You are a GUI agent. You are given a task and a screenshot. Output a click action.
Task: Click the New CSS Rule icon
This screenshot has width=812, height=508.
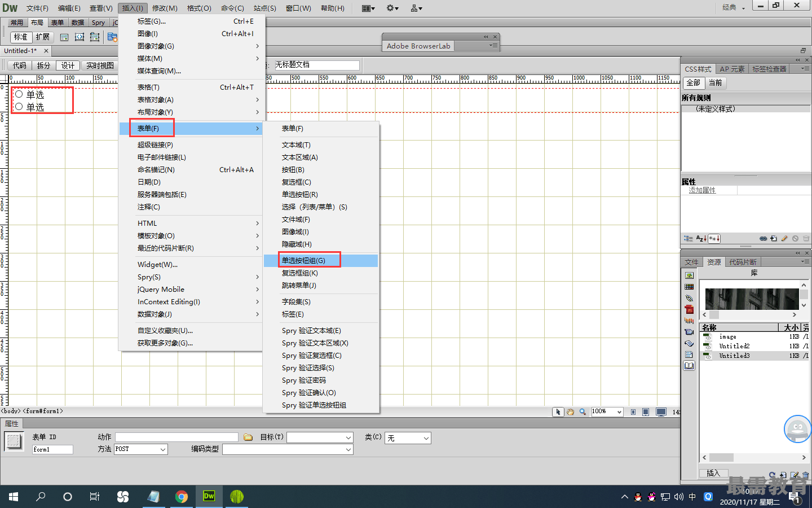click(774, 239)
